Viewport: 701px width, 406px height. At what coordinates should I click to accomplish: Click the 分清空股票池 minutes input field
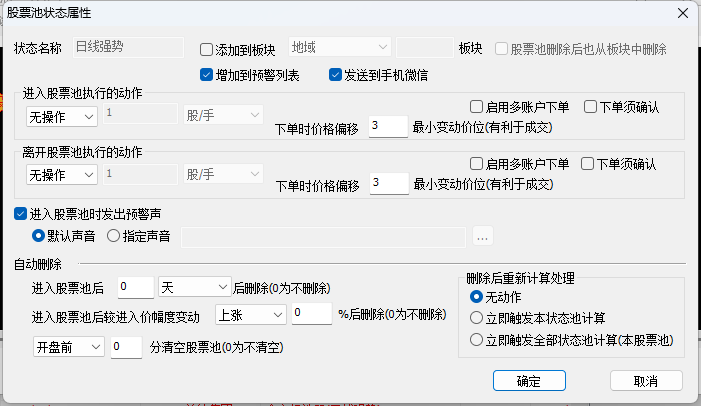click(126, 347)
